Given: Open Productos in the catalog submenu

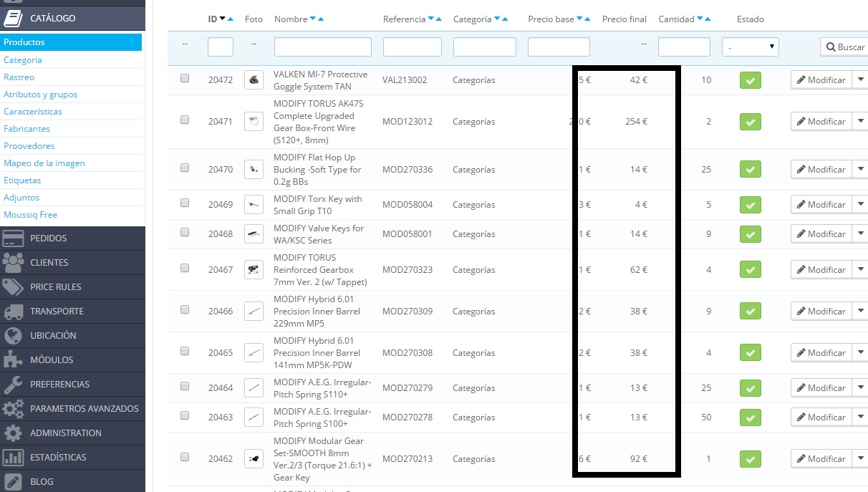Looking at the screenshot, I should coord(71,42).
